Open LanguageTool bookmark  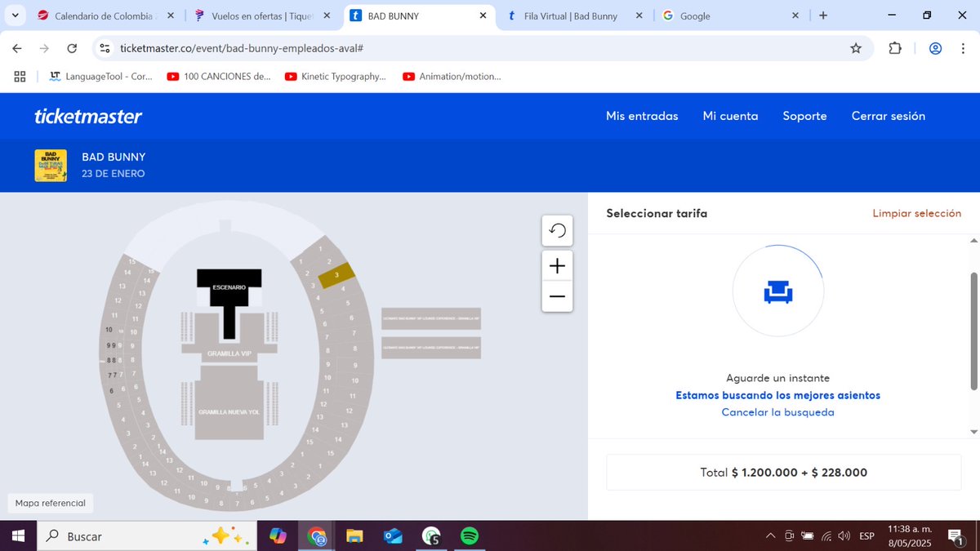(x=100, y=76)
